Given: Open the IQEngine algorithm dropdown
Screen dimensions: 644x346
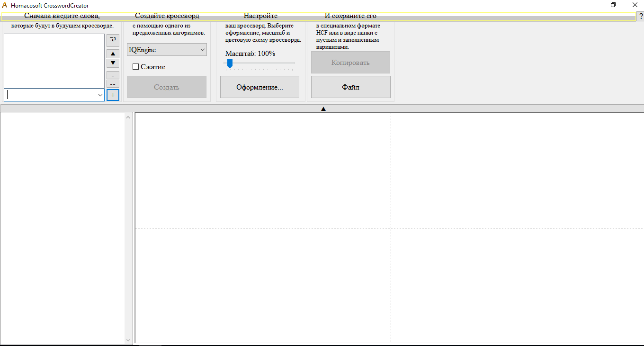Looking at the screenshot, I should click(167, 50).
